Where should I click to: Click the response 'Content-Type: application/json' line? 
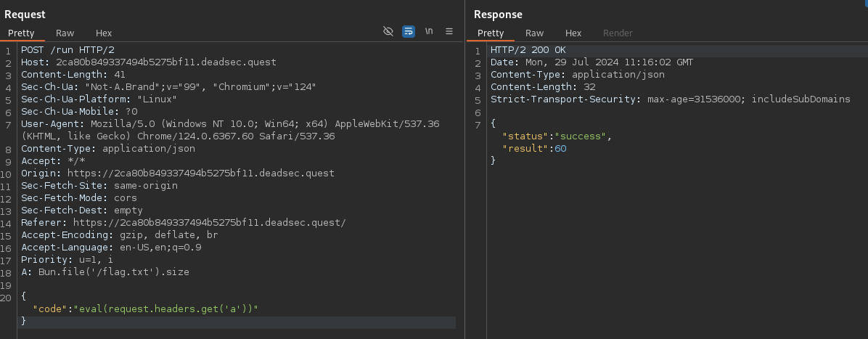click(x=578, y=74)
